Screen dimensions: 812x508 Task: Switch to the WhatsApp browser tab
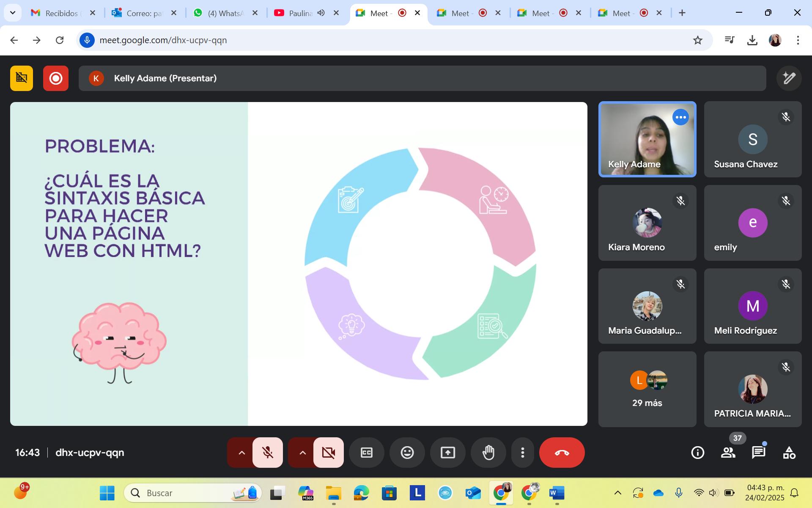coord(225,13)
